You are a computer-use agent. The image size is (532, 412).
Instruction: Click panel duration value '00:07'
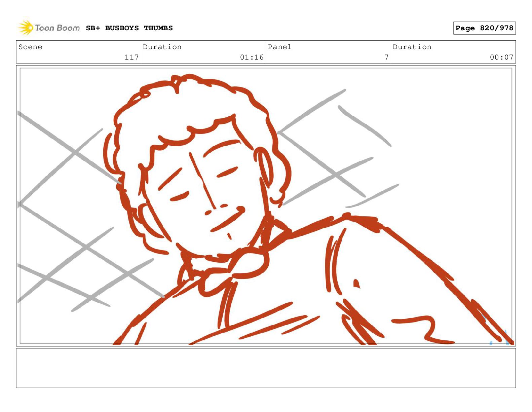(x=501, y=57)
